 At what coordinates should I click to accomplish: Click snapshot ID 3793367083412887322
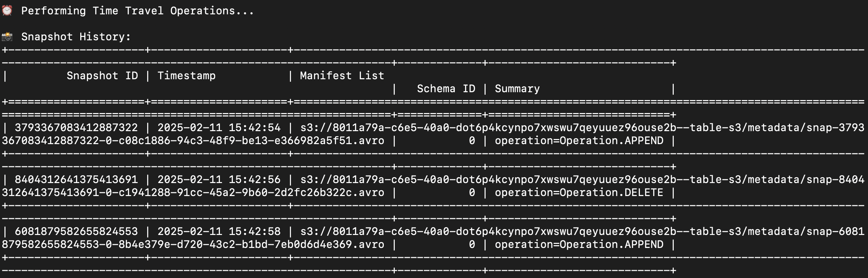76,128
